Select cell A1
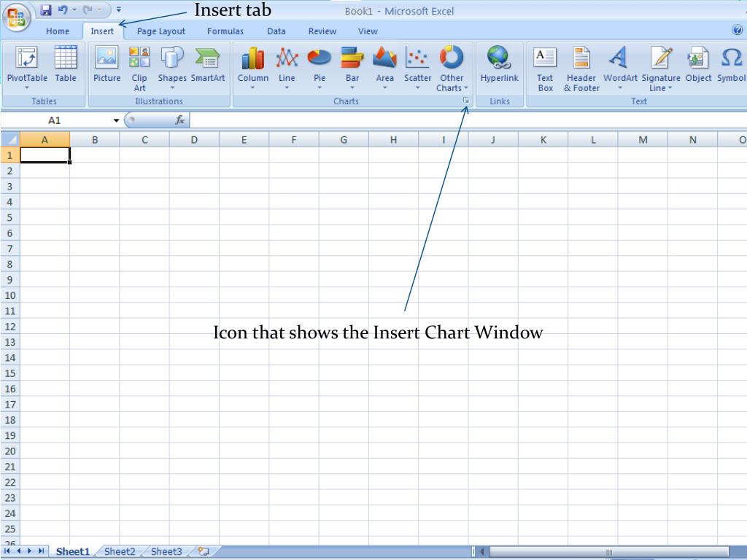This screenshot has height=560, width=747. coord(44,155)
